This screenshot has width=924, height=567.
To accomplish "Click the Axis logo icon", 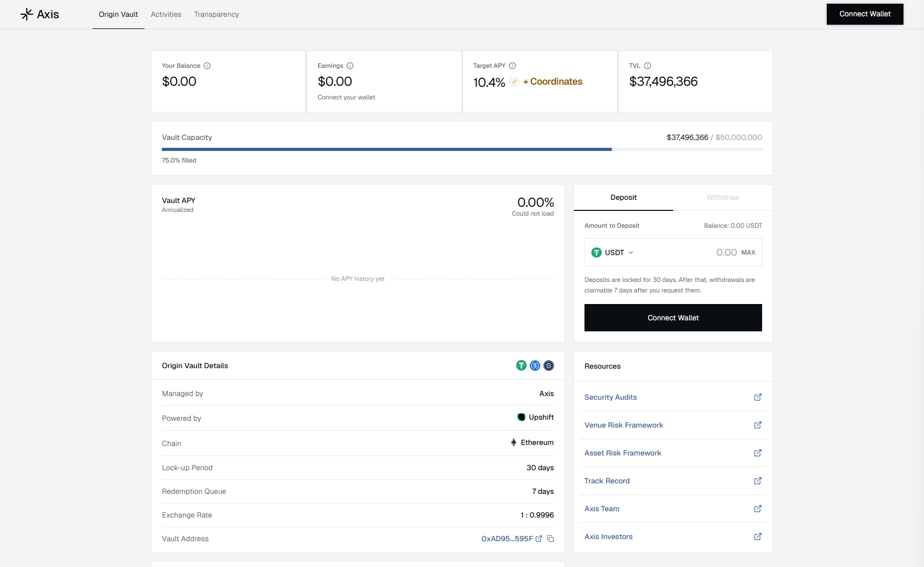I will (x=27, y=14).
